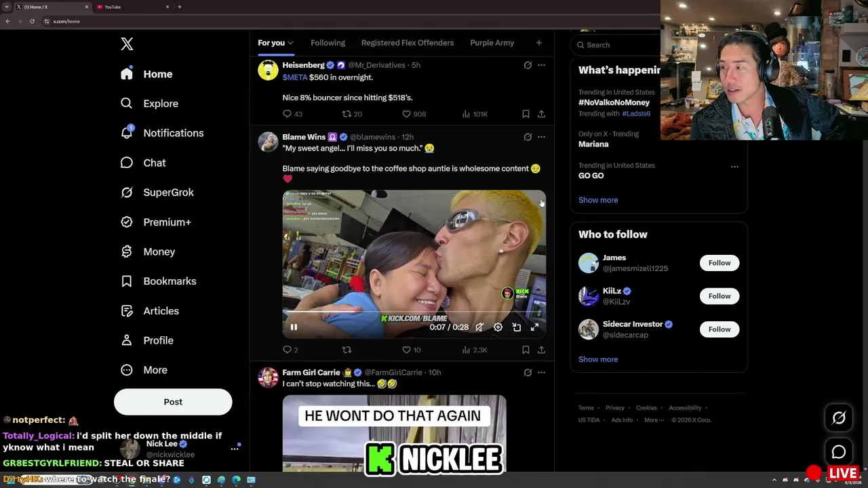This screenshot has height=488, width=868.
Task: Open the Explore page
Action: tap(149, 104)
